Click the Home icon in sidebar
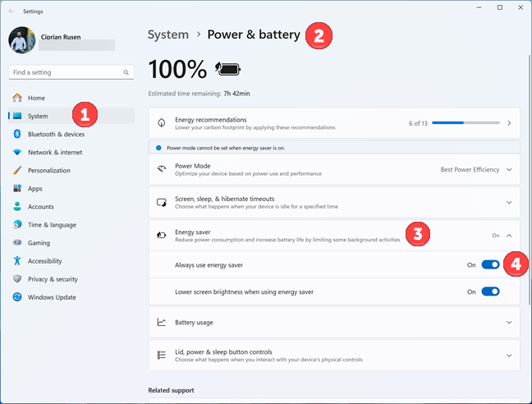Screen dimensions: 532x404 coord(16,98)
